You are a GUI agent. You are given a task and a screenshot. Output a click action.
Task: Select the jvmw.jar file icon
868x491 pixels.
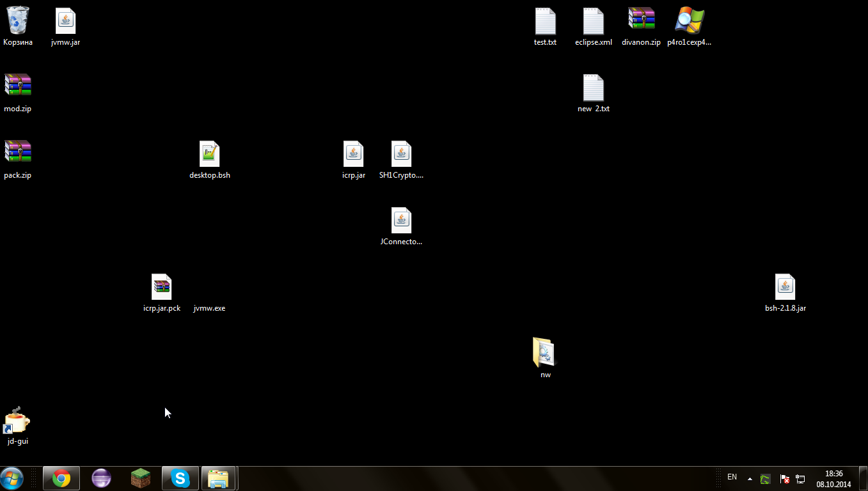[x=65, y=21]
